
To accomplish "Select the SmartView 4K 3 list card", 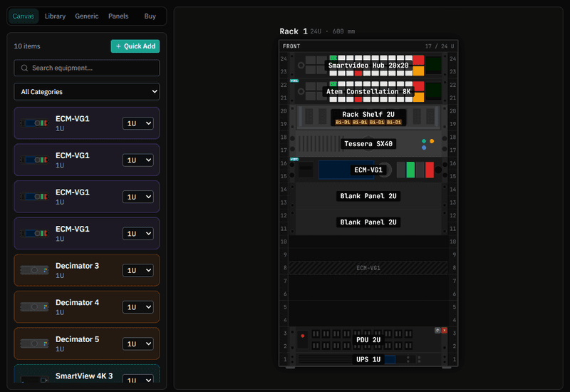I will click(86, 373).
